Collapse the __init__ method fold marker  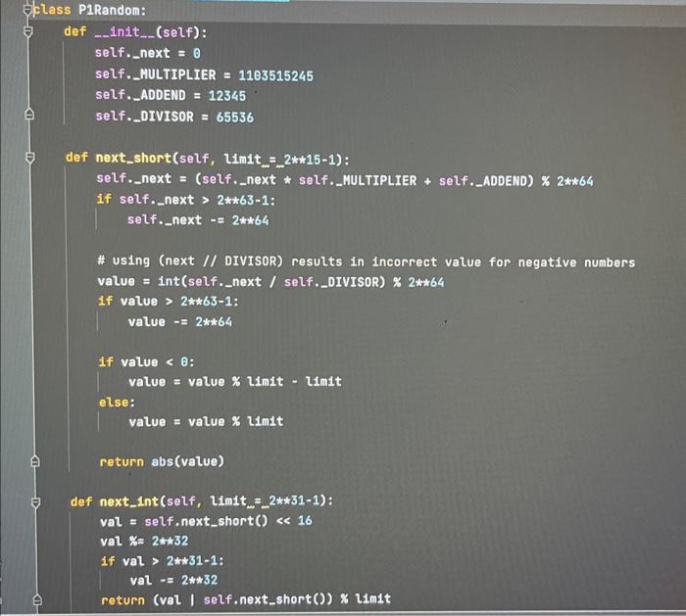[x=28, y=31]
